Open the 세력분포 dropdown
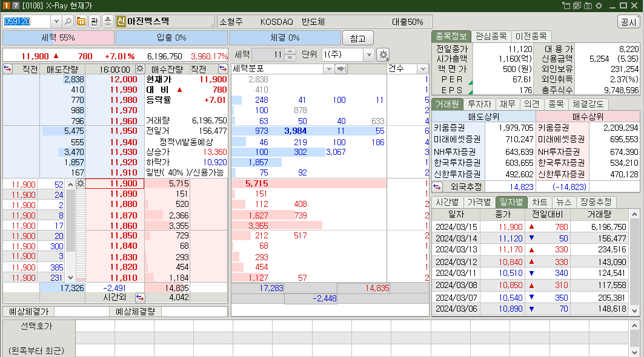644x357 pixels. [x=329, y=69]
